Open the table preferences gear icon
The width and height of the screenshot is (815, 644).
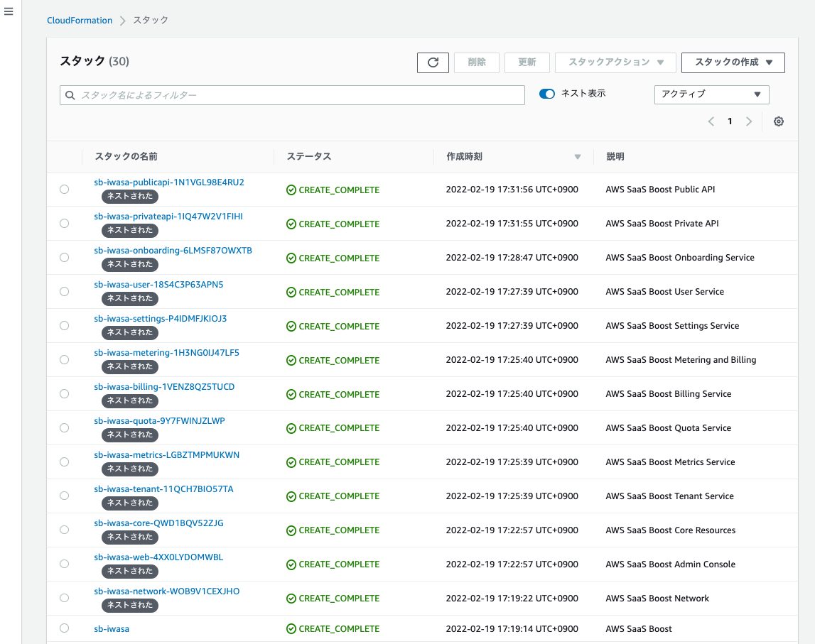(x=779, y=121)
